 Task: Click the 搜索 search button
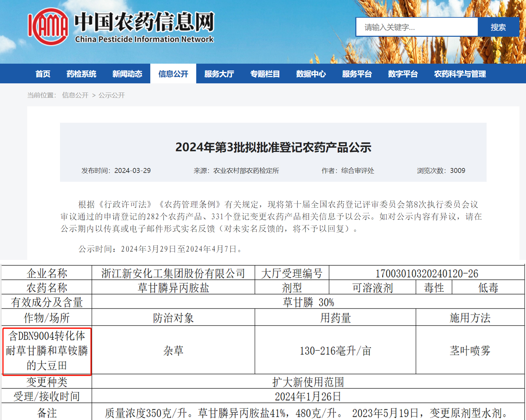pyautogui.click(x=498, y=27)
